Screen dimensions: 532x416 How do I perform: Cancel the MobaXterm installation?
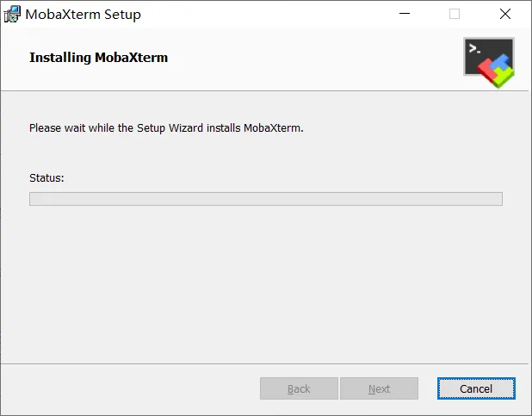tap(476, 388)
